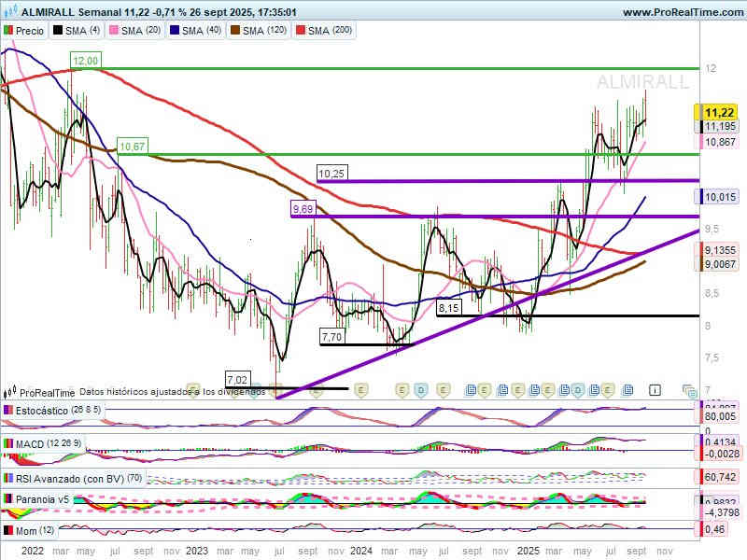This screenshot has height=560, width=747.
Task: Click the 10,867 pink value tag
Action: tap(716, 142)
